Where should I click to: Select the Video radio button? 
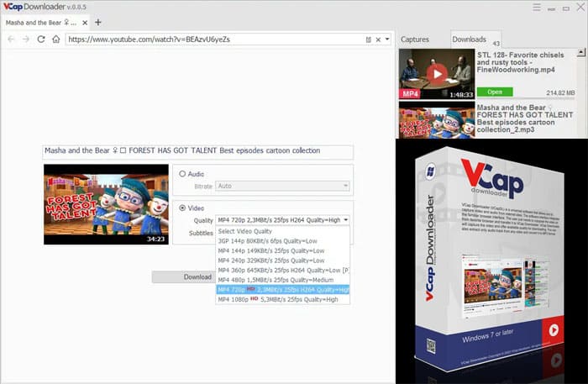pyautogui.click(x=182, y=208)
